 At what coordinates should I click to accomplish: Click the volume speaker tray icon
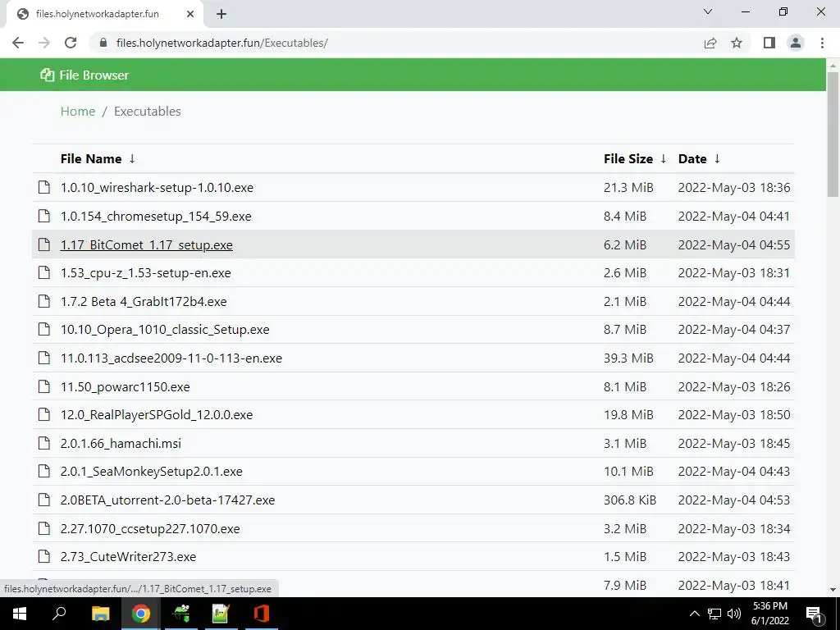coord(734,614)
